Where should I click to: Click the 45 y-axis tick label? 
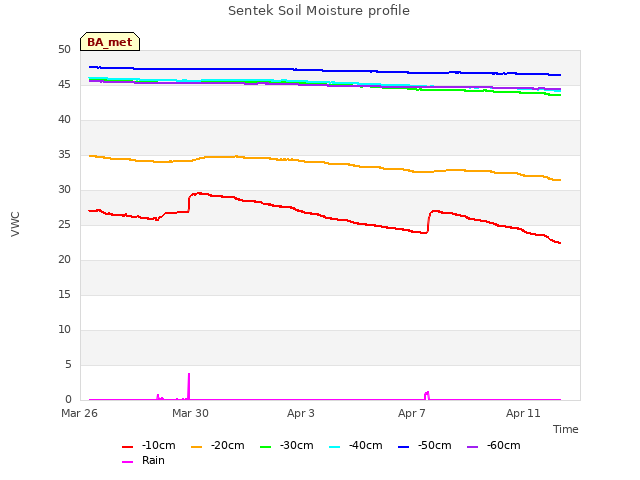click(64, 84)
